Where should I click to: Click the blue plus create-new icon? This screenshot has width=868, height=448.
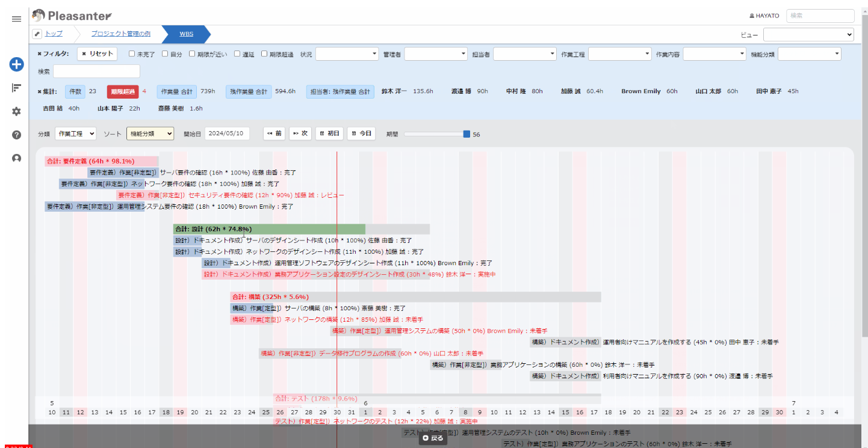pyautogui.click(x=16, y=64)
